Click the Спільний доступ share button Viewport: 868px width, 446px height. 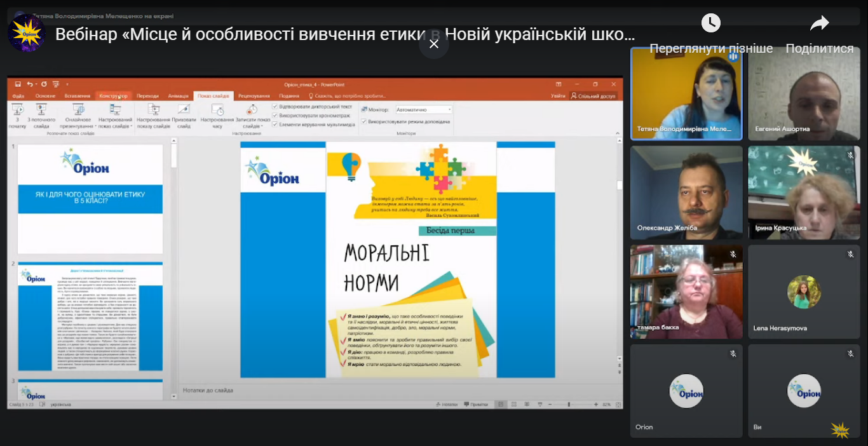pyautogui.click(x=593, y=96)
